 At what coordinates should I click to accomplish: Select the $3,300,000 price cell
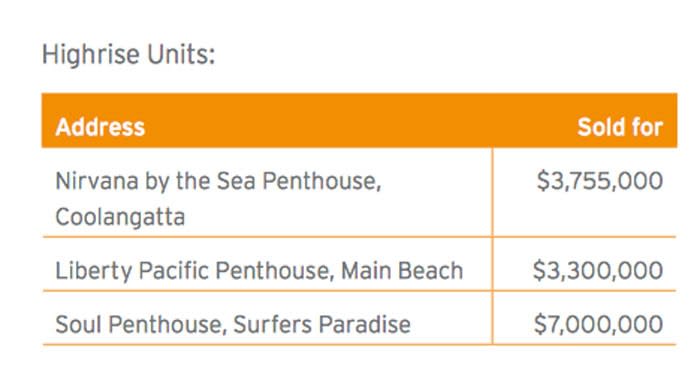click(x=598, y=271)
